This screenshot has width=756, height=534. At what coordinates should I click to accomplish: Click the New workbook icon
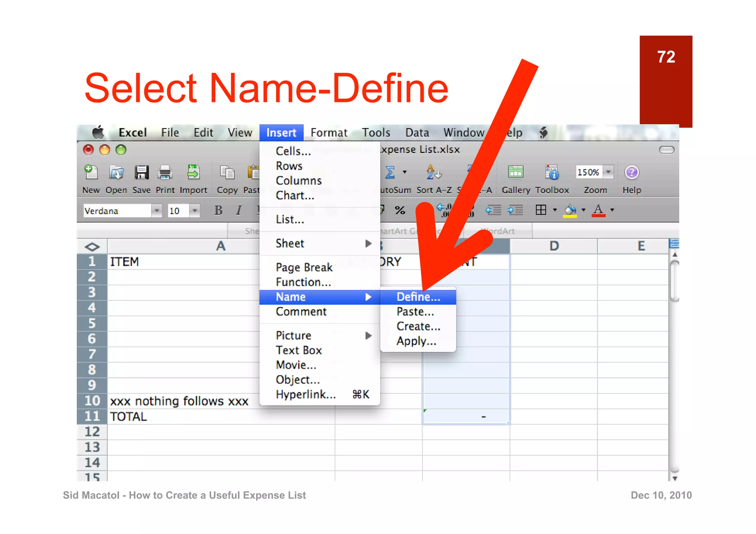pos(91,172)
